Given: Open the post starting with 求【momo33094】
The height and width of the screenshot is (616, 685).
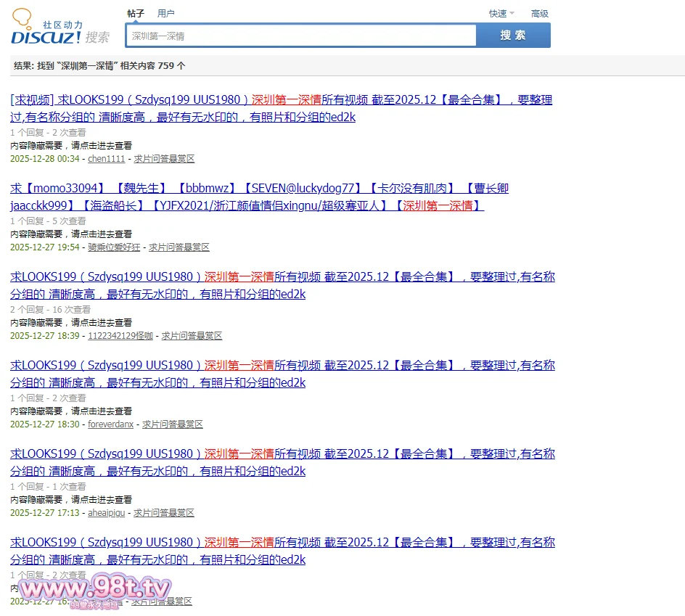Looking at the screenshot, I should click(259, 189).
